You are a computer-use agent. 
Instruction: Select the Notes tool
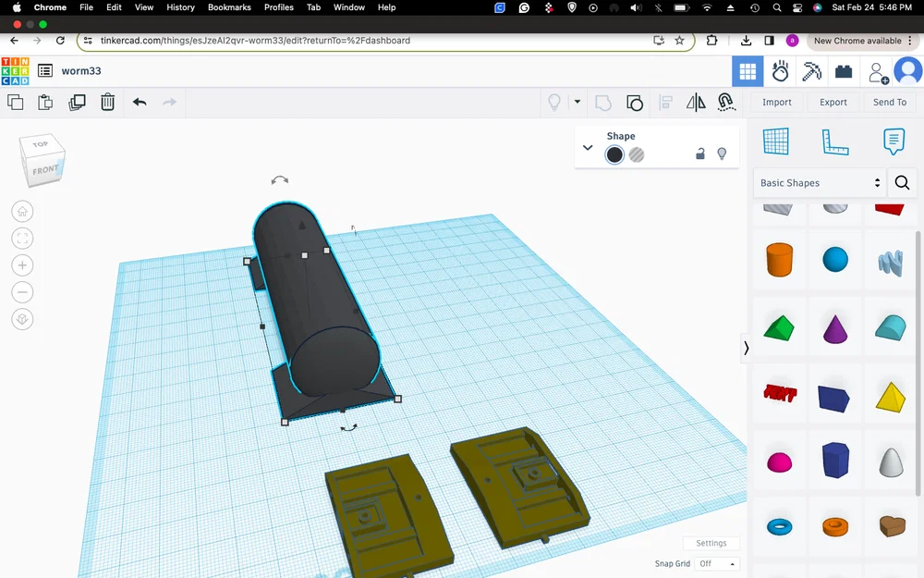[894, 141]
